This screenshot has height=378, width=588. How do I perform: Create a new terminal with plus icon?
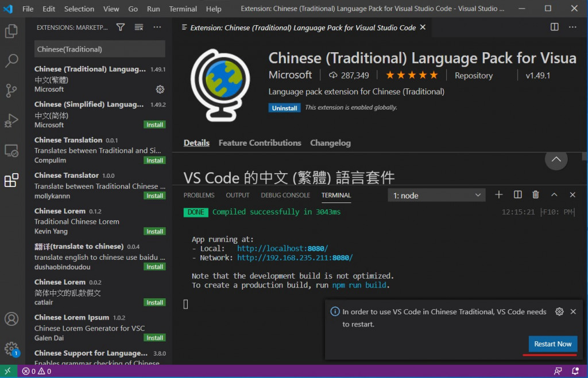[499, 195]
